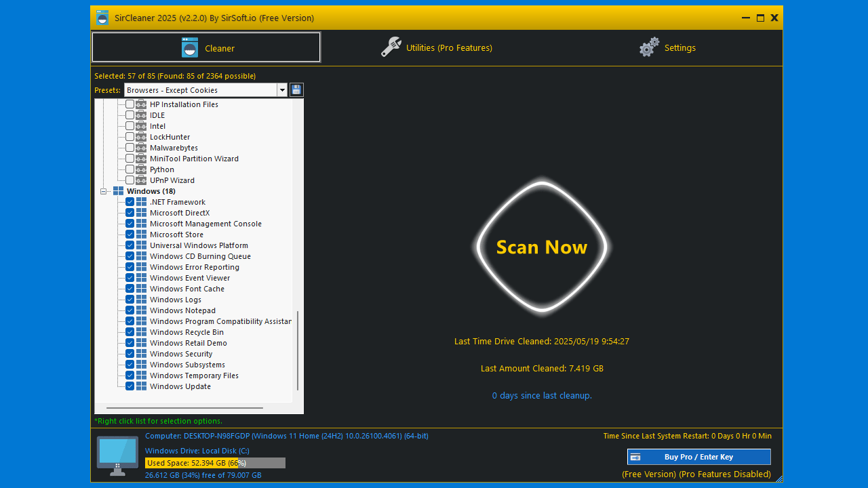Image resolution: width=868 pixels, height=488 pixels.
Task: Click the Python app icon
Action: [x=141, y=169]
